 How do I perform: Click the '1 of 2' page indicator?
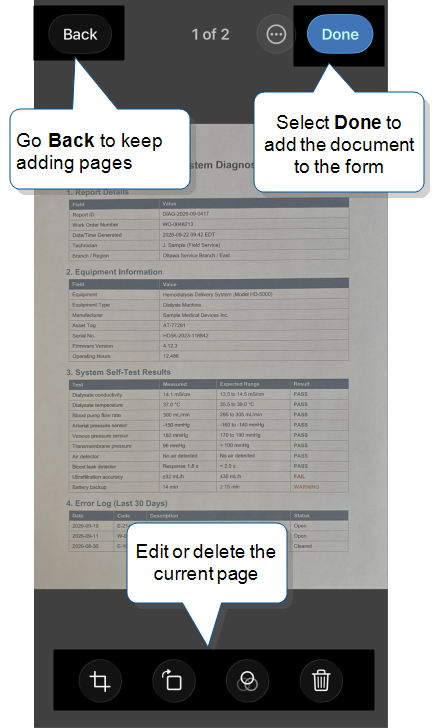210,34
